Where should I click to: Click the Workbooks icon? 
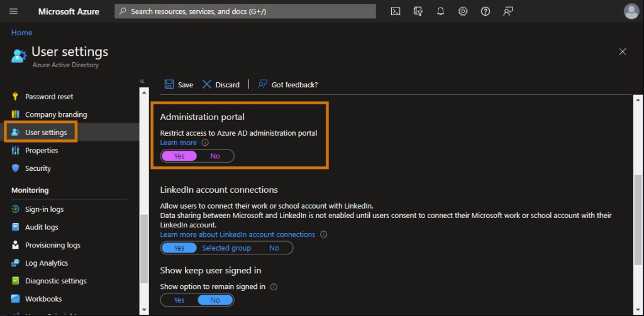(15, 299)
